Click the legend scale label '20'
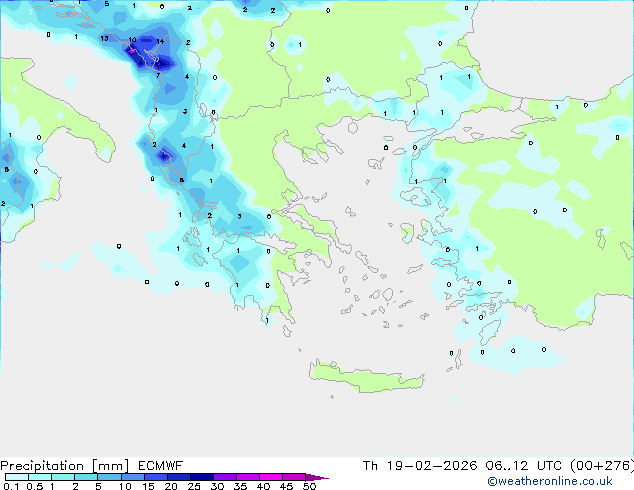This screenshot has width=634, height=490. pos(171,486)
